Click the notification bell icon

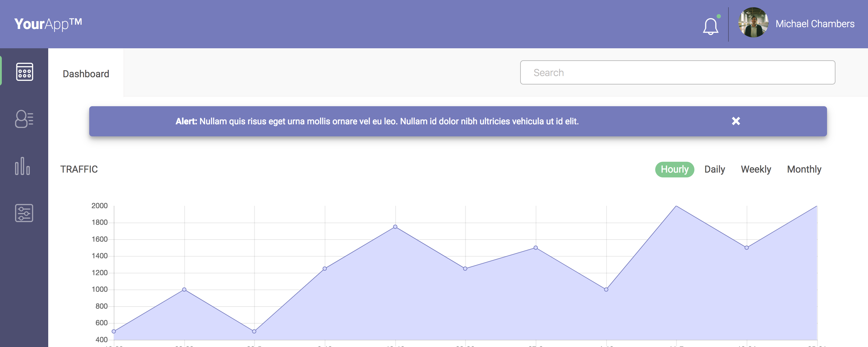point(710,26)
